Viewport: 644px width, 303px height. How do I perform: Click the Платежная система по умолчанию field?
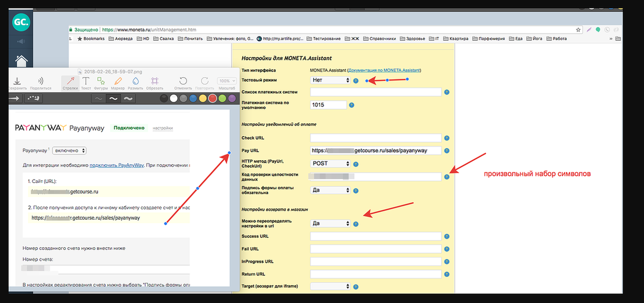(329, 105)
